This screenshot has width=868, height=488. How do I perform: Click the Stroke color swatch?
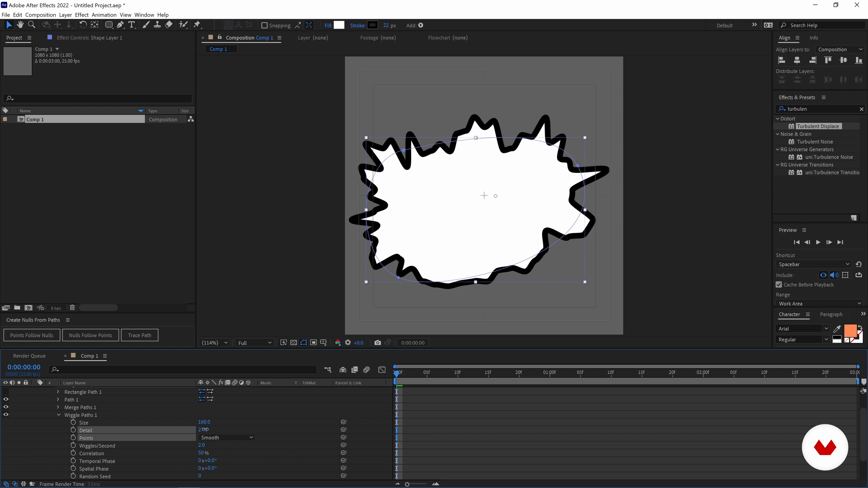point(372,25)
